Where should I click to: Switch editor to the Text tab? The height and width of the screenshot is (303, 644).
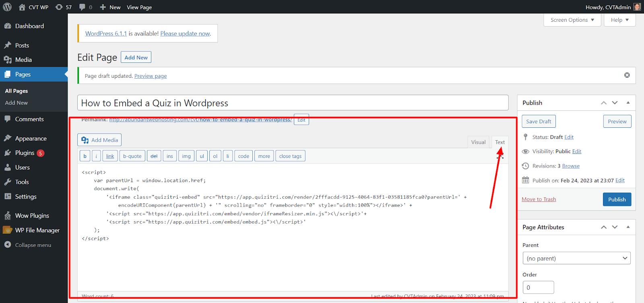tap(500, 142)
